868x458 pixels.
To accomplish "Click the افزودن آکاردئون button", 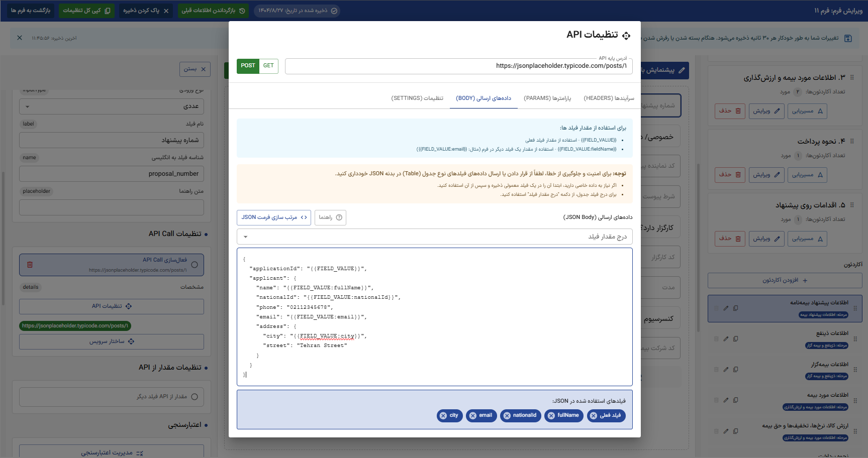I will pos(785,280).
